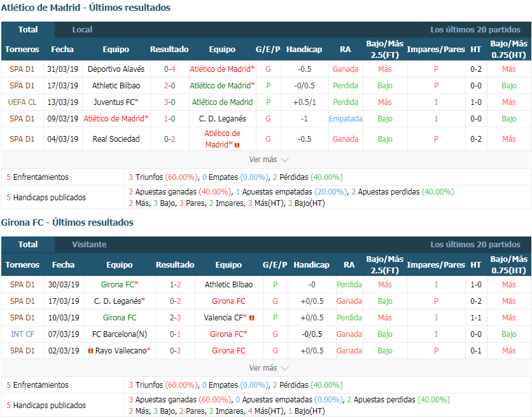Click red card icon next to Valencia CF
Viewport: 532px width, 417px height.
pos(252,318)
